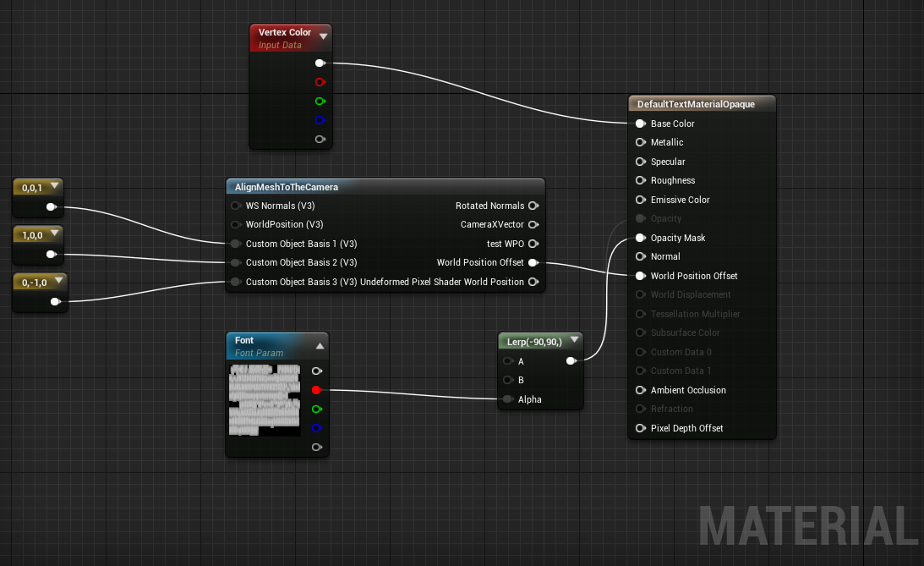This screenshot has width=924, height=566.
Task: Click the Custom Object Basis 1 input pin
Action: click(234, 244)
